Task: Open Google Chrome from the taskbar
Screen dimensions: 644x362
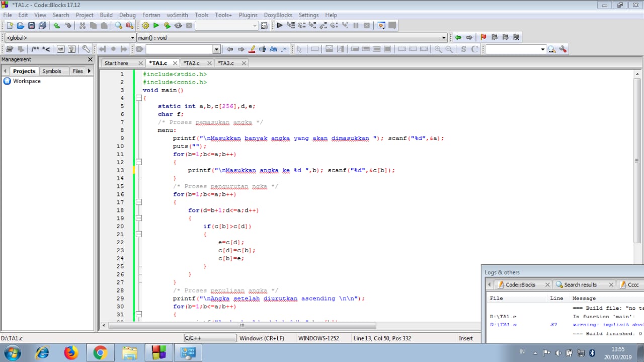Action: [x=100, y=353]
